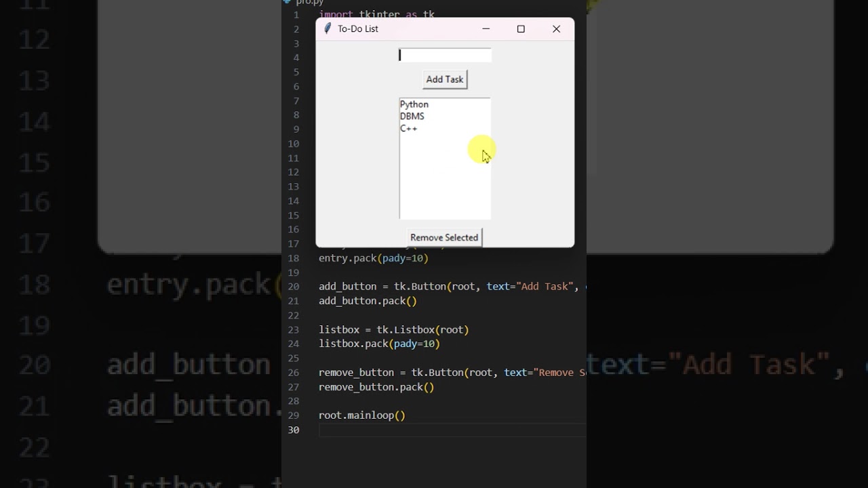Minimize the To-Do List window

click(x=486, y=29)
